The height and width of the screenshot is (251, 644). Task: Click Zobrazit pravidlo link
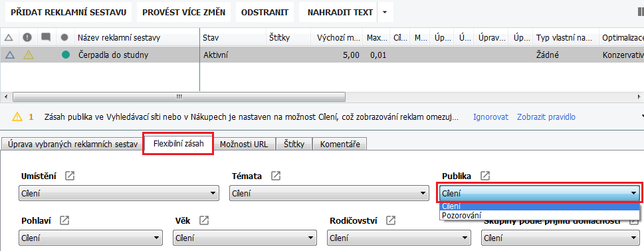coord(546,117)
